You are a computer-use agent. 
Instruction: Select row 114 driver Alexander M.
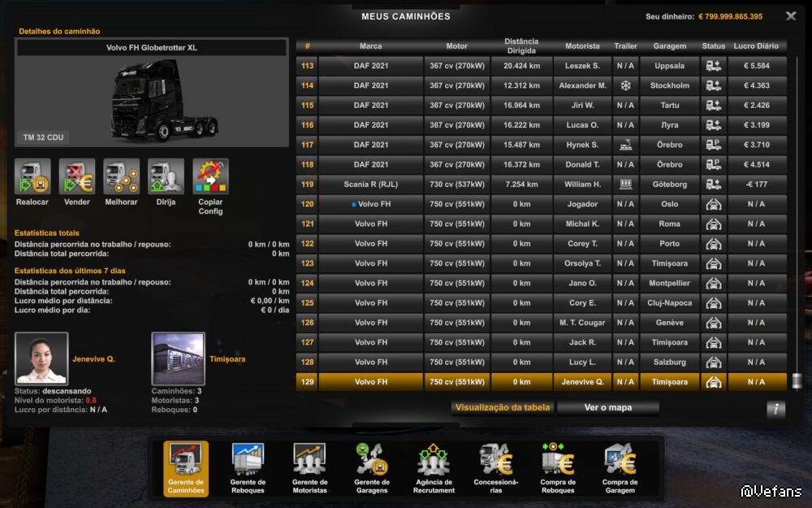coord(582,85)
